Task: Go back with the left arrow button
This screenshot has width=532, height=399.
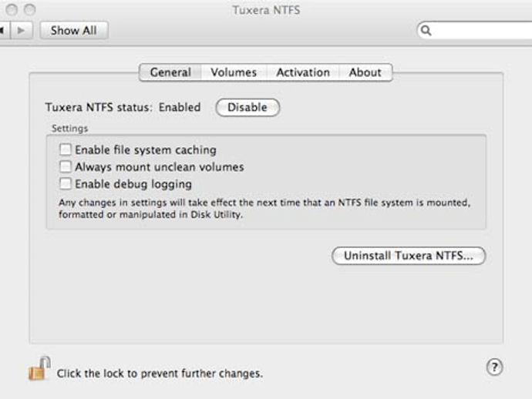Action: (4, 31)
